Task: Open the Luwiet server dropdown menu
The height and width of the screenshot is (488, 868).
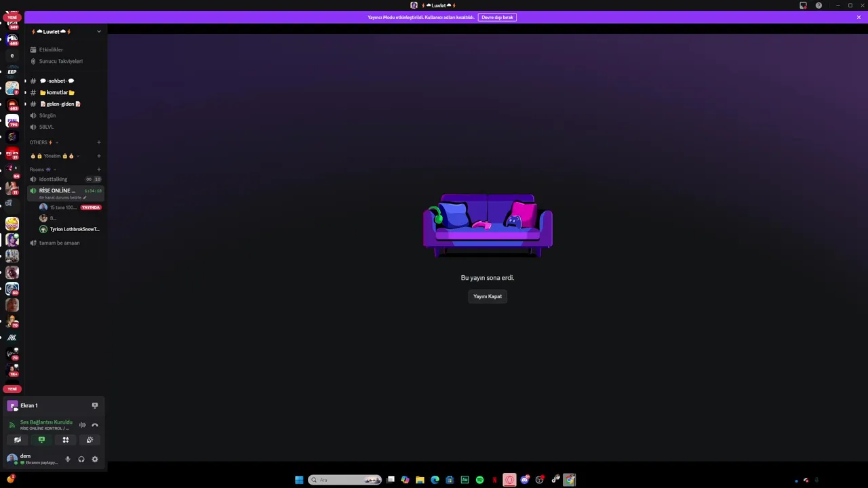Action: coord(65,31)
